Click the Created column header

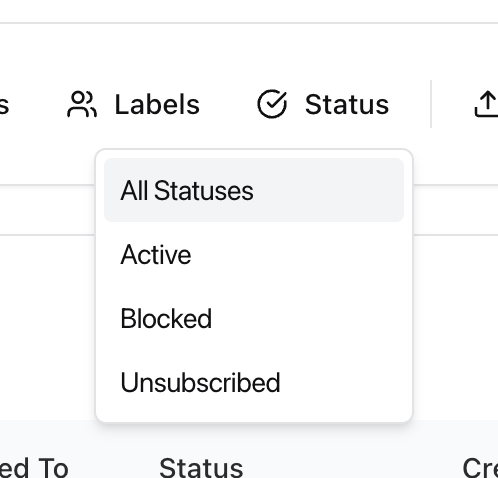(x=480, y=468)
